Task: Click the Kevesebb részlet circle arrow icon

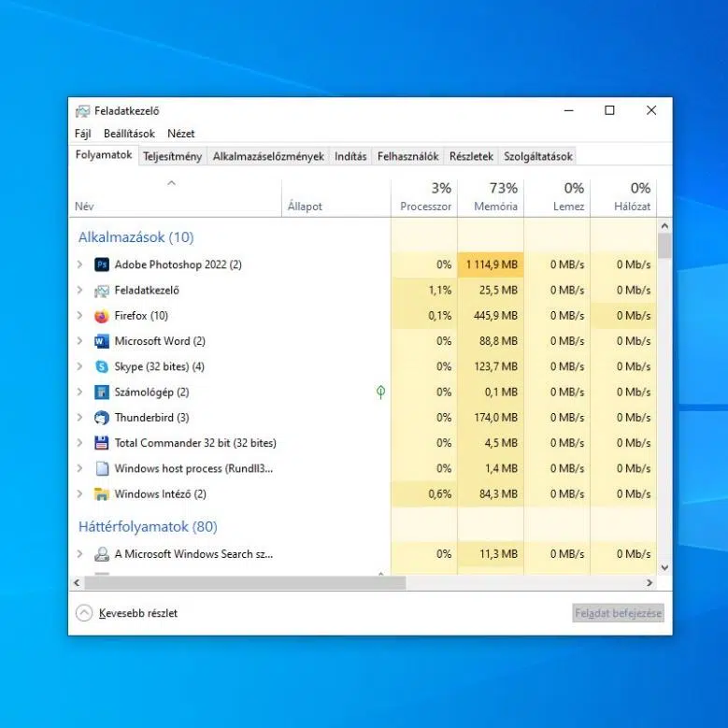Action: [84, 613]
